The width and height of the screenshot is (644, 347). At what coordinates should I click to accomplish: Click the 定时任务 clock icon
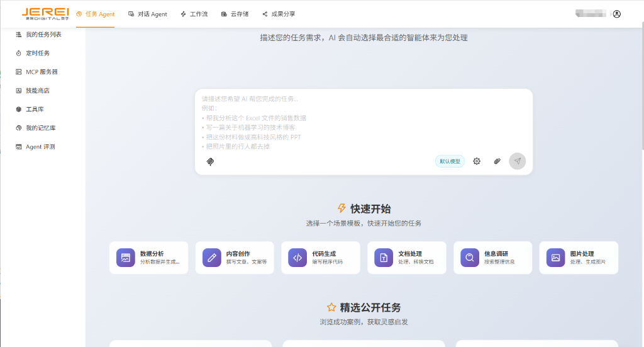point(18,53)
